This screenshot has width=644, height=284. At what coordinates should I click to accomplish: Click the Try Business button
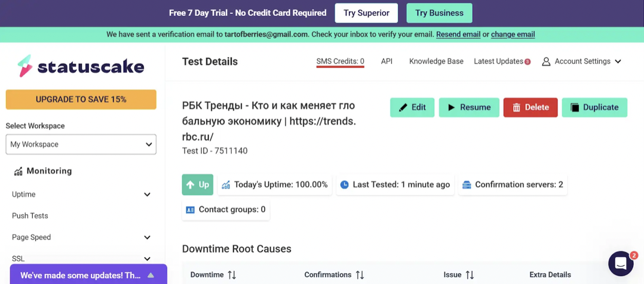[x=440, y=13]
